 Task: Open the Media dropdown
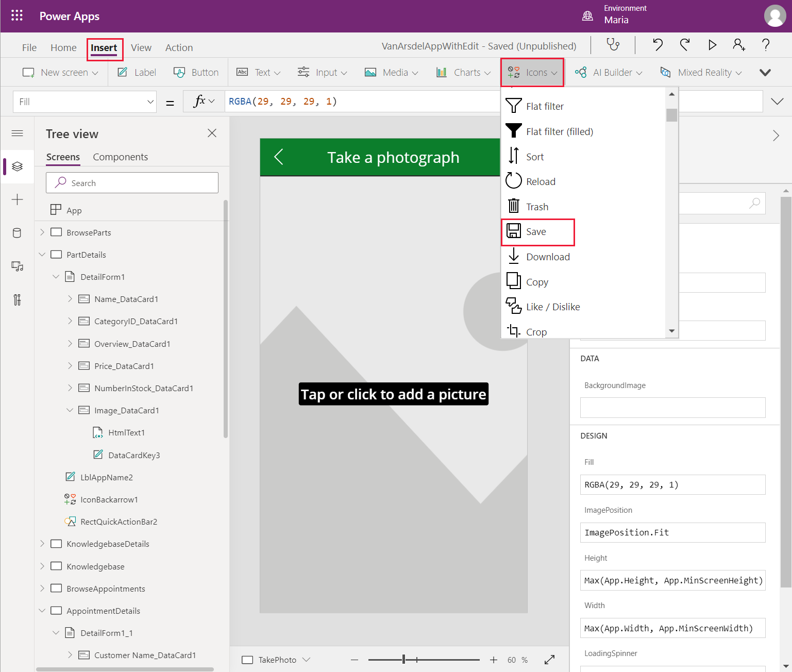pos(391,72)
